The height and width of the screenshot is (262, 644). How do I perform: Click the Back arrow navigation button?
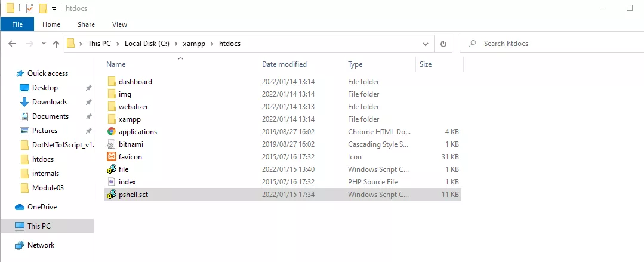click(x=12, y=44)
